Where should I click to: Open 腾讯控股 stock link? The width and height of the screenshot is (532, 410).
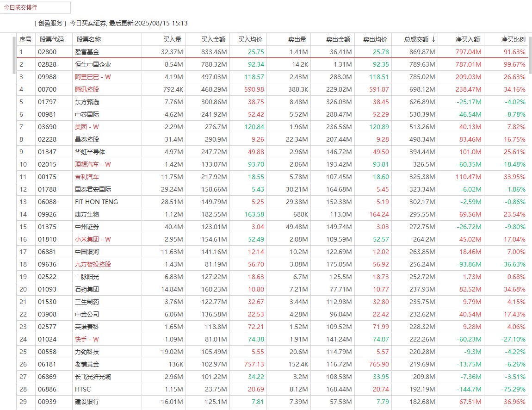point(87,90)
